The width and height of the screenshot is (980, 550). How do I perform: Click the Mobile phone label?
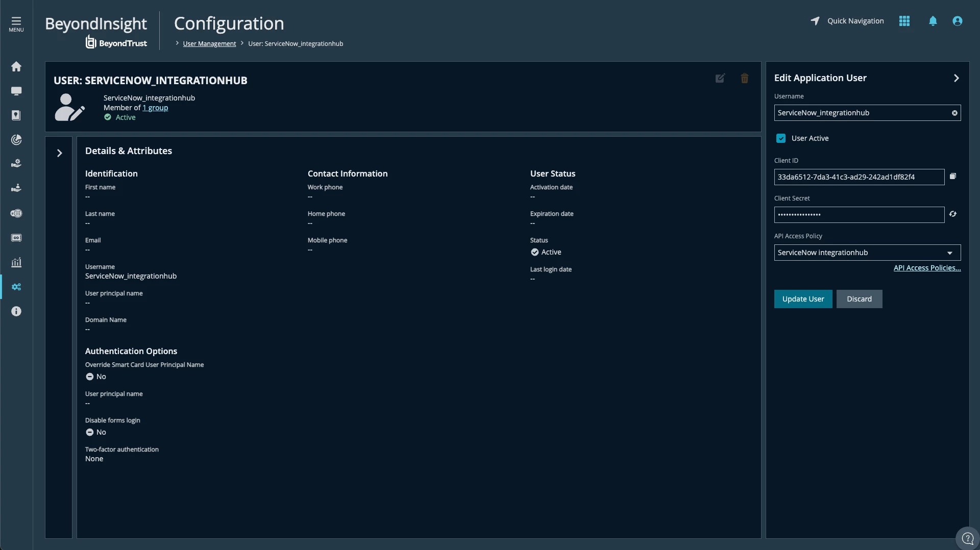[x=327, y=240]
